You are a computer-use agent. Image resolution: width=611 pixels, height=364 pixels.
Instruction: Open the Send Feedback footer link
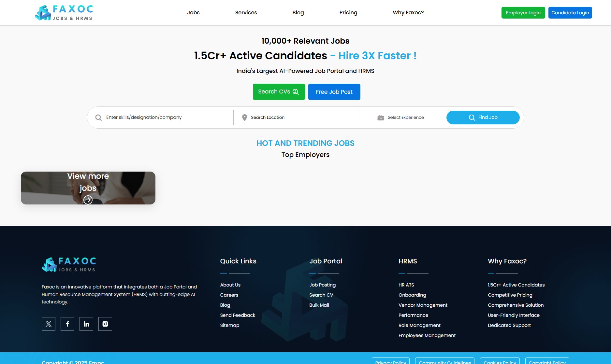click(x=238, y=315)
